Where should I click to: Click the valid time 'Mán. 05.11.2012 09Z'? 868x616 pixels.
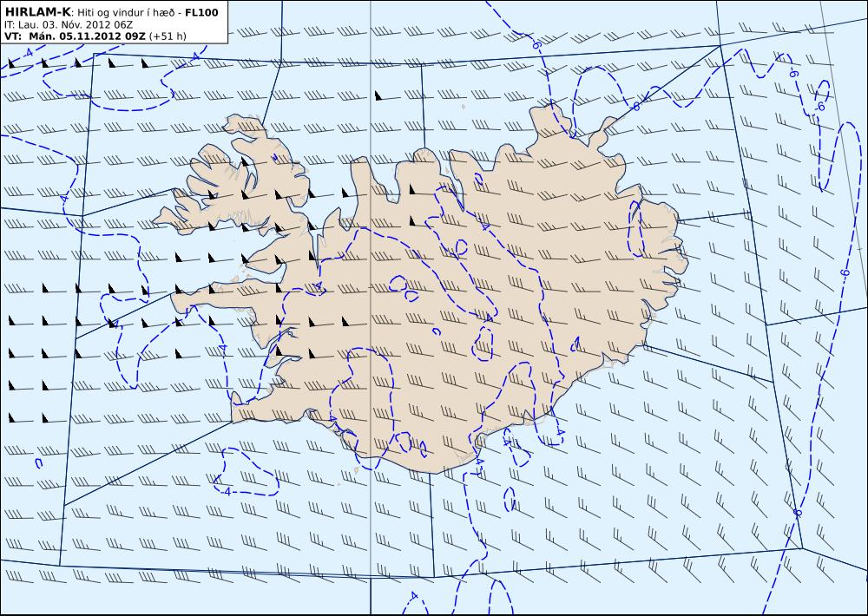[87, 36]
